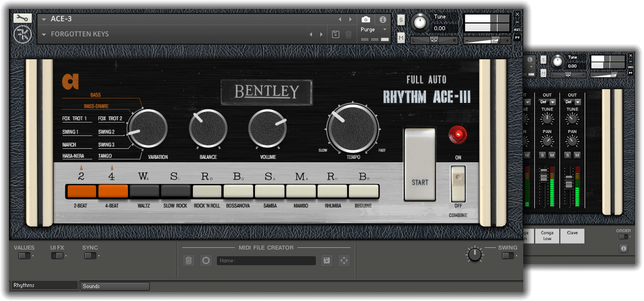Expand the FORGOTTEN KEYS preset dropdown arrow
Screen dimensions: 644x301
tap(44, 35)
